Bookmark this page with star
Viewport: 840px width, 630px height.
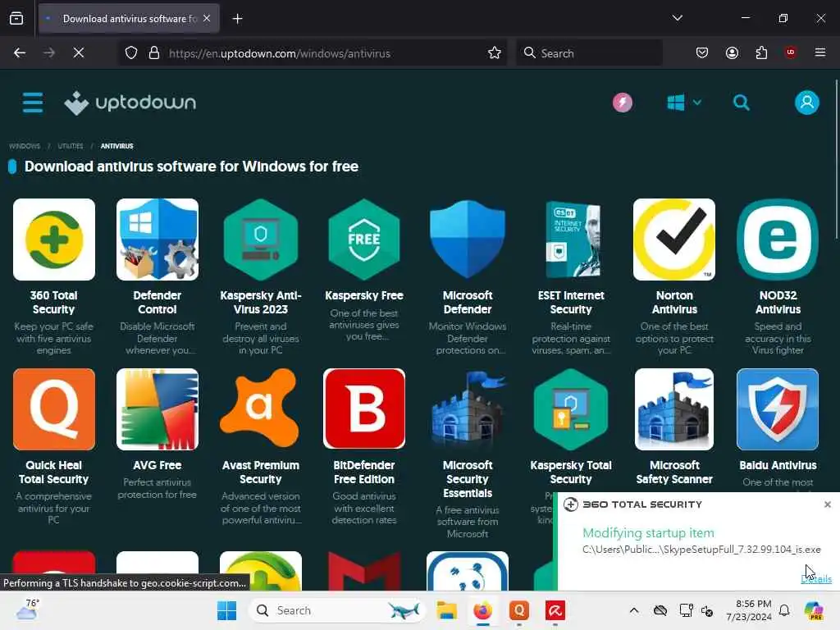click(494, 52)
